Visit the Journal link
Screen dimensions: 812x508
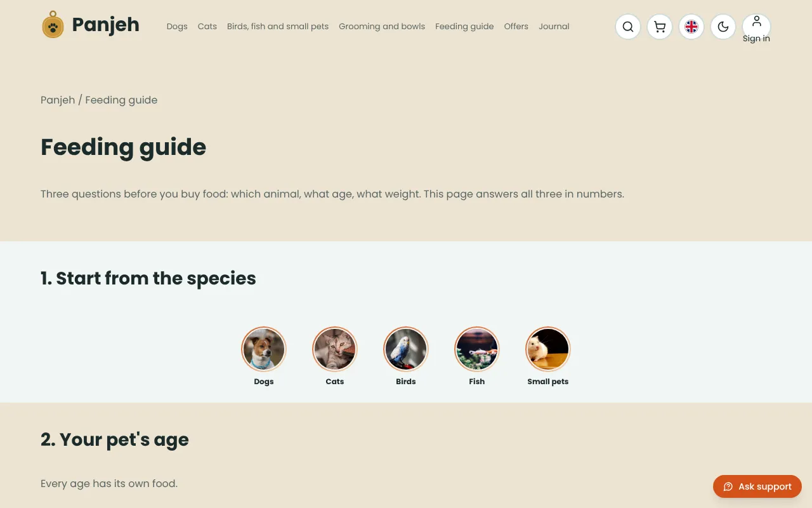point(554,27)
